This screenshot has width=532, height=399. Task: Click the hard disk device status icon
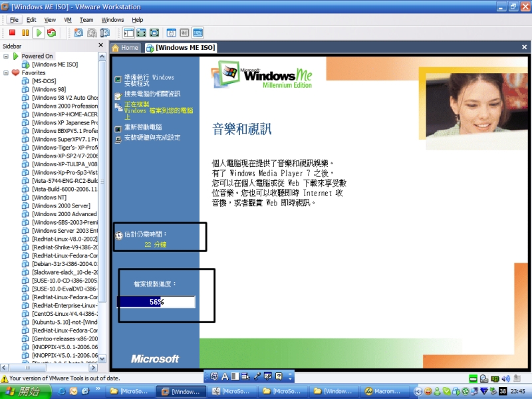click(x=473, y=378)
